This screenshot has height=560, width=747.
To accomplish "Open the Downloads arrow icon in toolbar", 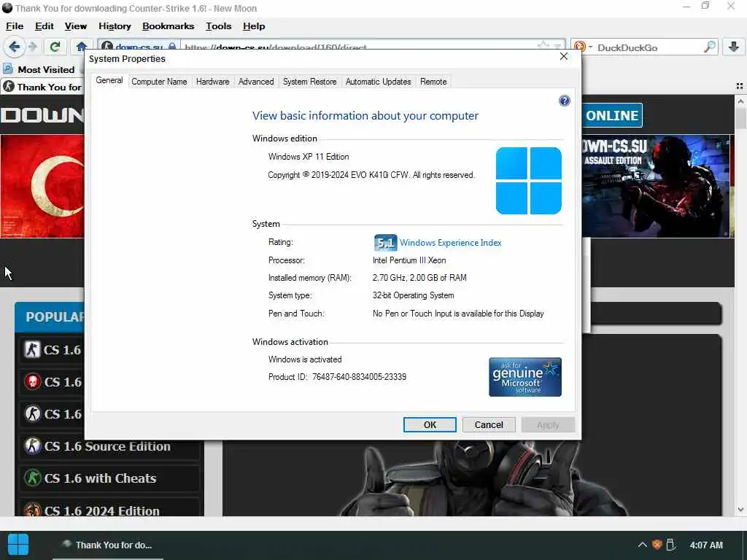I will click(x=734, y=47).
